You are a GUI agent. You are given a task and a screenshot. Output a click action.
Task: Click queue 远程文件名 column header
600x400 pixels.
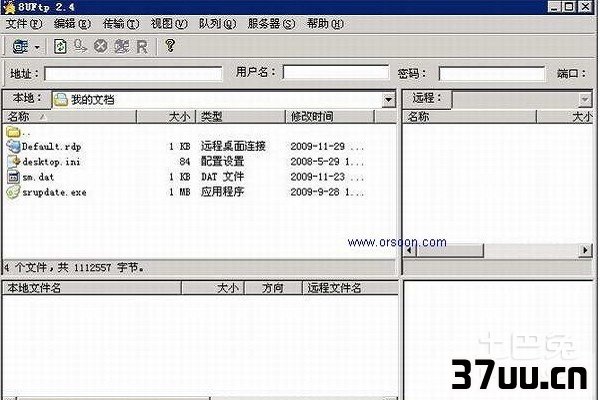pyautogui.click(x=350, y=288)
